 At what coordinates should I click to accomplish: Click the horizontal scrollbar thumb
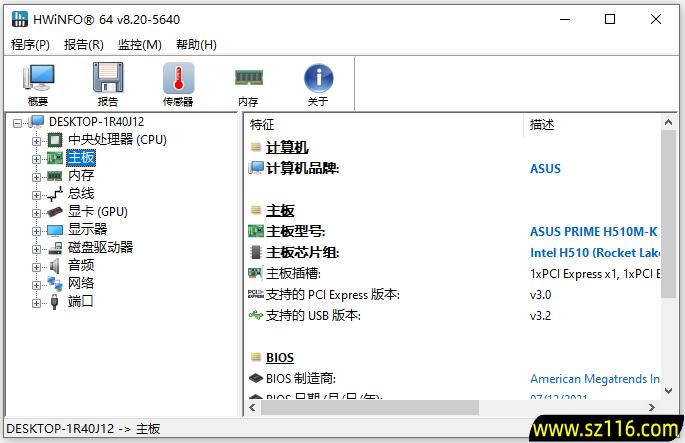(370, 407)
